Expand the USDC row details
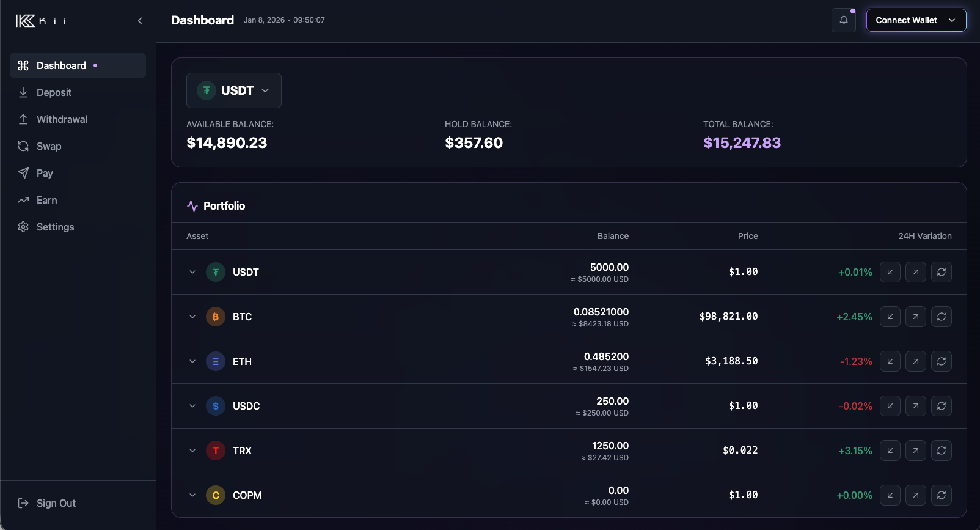This screenshot has height=530, width=980. (x=192, y=406)
